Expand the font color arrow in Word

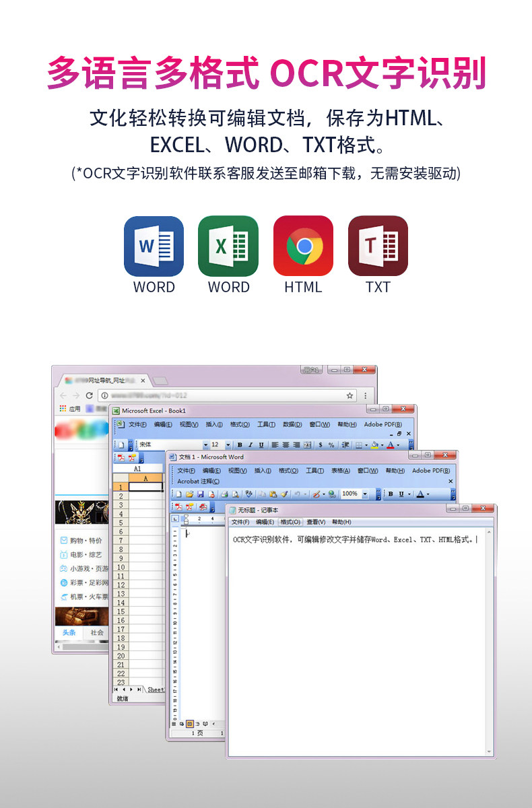(x=428, y=494)
